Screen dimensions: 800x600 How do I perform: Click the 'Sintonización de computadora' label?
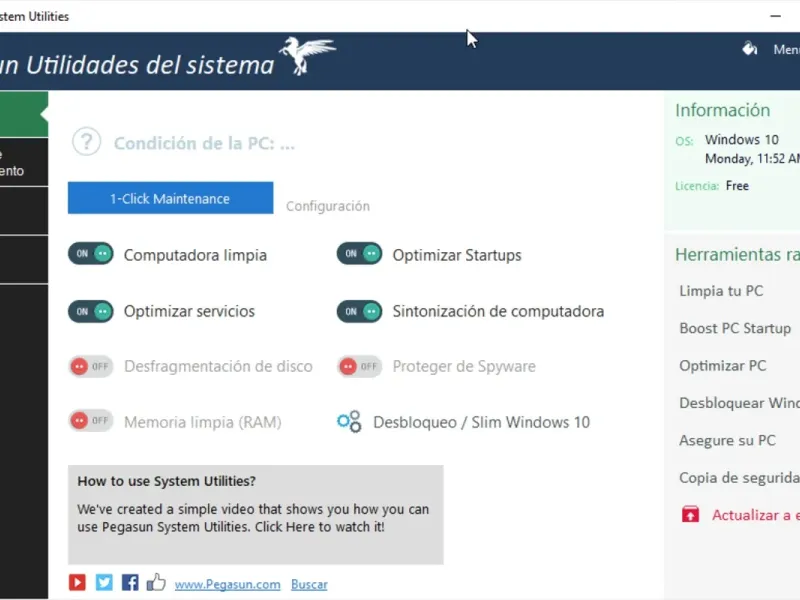coord(498,311)
